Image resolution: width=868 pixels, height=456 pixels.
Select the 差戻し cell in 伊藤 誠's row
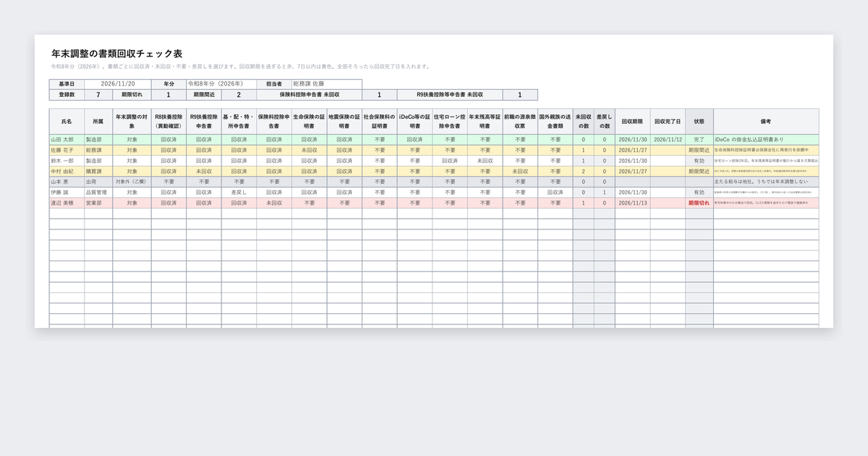click(x=239, y=193)
